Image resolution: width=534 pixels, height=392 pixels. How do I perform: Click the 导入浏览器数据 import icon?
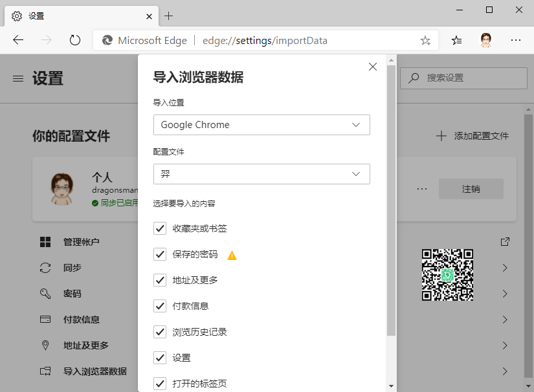point(45,371)
